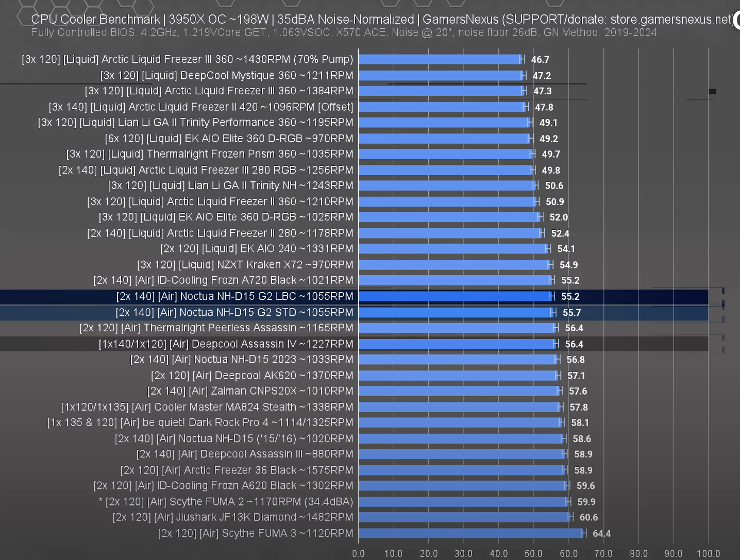Viewport: 740px width, 560px height.
Task: Click the 57.6 result value
Action: pyautogui.click(x=578, y=391)
